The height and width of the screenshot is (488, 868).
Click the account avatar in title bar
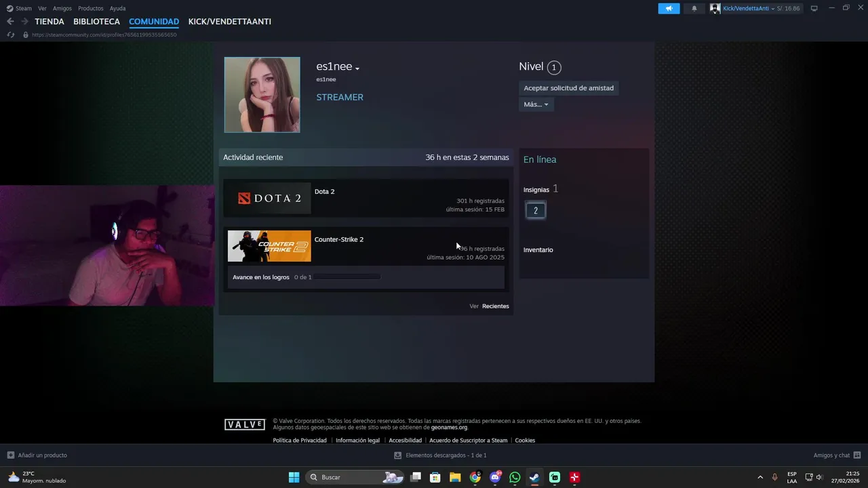(715, 8)
